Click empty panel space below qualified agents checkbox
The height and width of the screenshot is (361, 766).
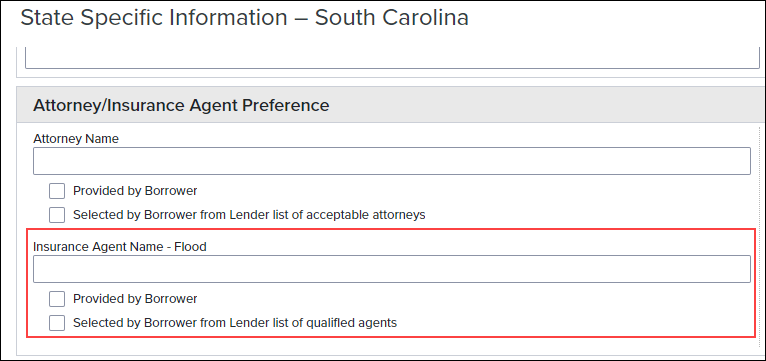pyautogui.click(x=391, y=346)
